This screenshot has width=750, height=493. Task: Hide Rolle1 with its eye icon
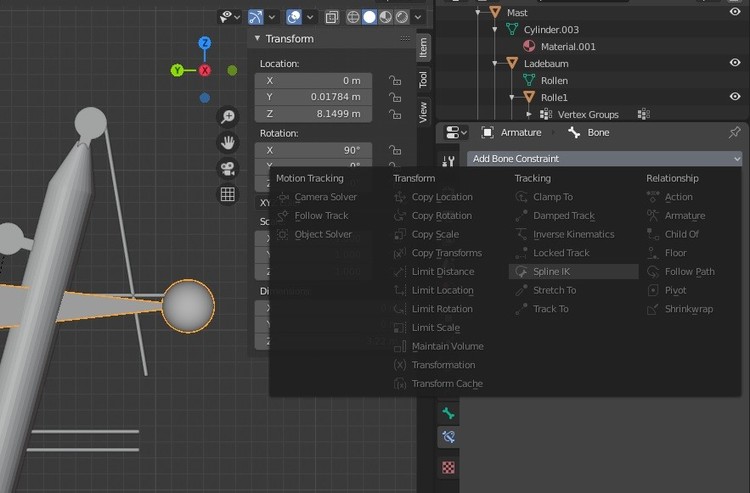[735, 97]
